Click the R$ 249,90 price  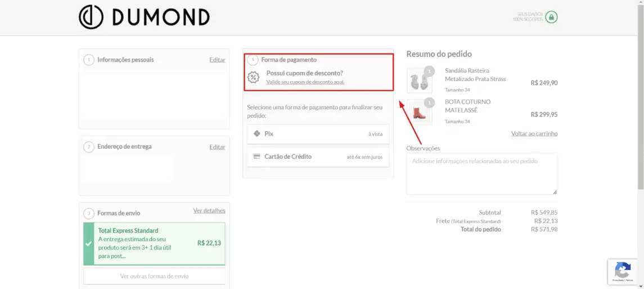coord(544,83)
